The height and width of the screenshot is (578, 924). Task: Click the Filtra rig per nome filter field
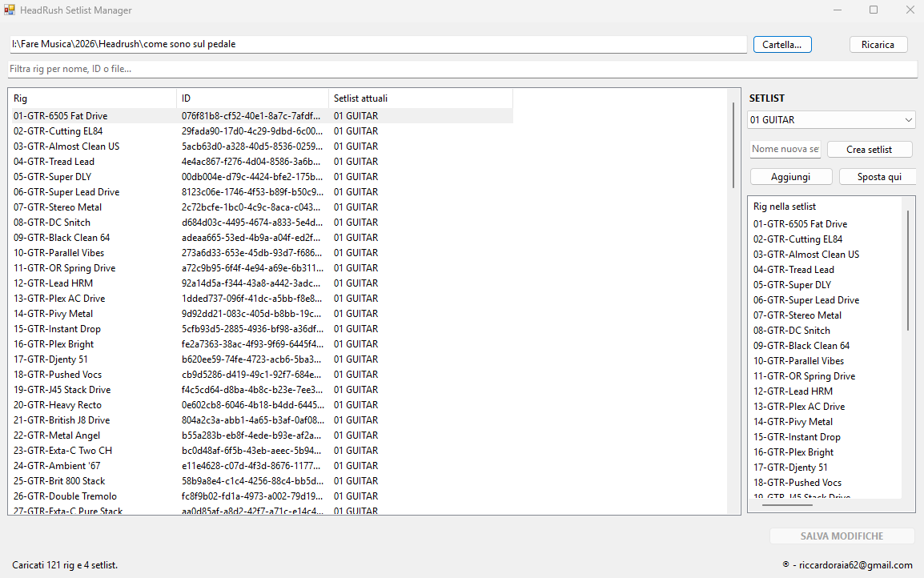(x=463, y=69)
